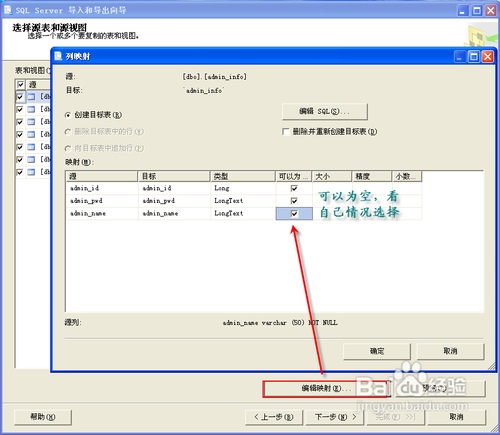Close the 列映射 dialog
The width and height of the screenshot is (500, 435).
pyautogui.click(x=488, y=57)
